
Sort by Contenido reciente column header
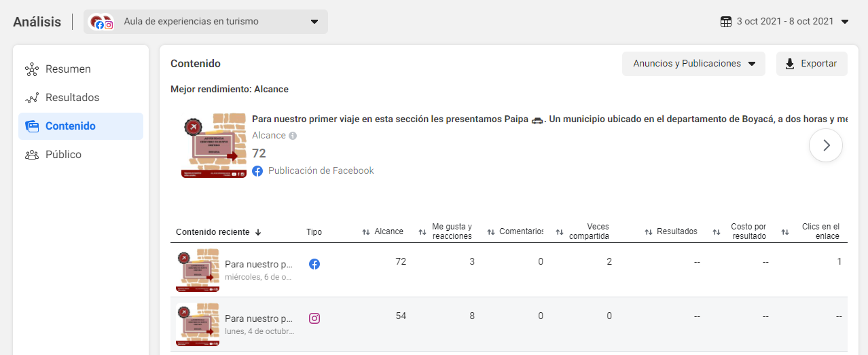click(x=218, y=232)
